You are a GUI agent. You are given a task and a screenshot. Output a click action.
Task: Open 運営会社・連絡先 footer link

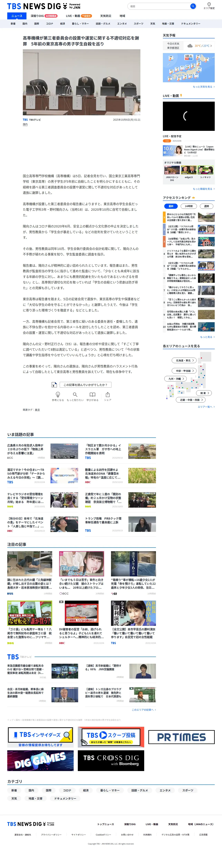[23, 835]
